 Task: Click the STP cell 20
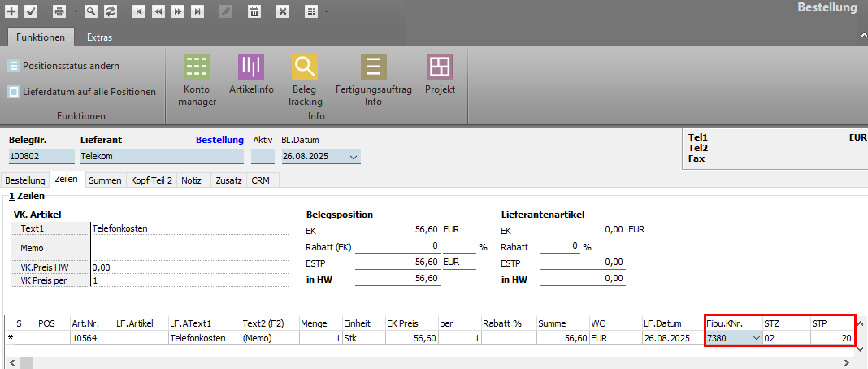[x=832, y=337]
